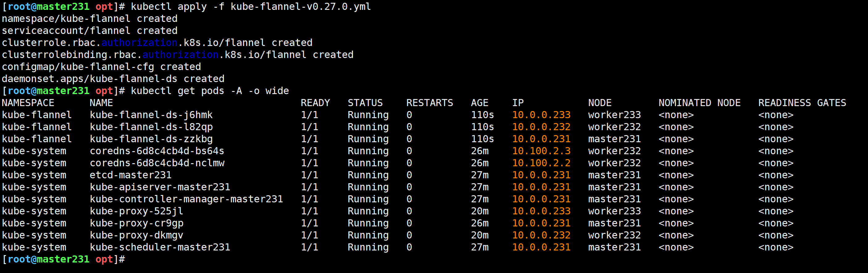Viewport: 868px width, 273px height.
Task: Click the clusterrole.rbac flannel created line
Action: (x=157, y=43)
